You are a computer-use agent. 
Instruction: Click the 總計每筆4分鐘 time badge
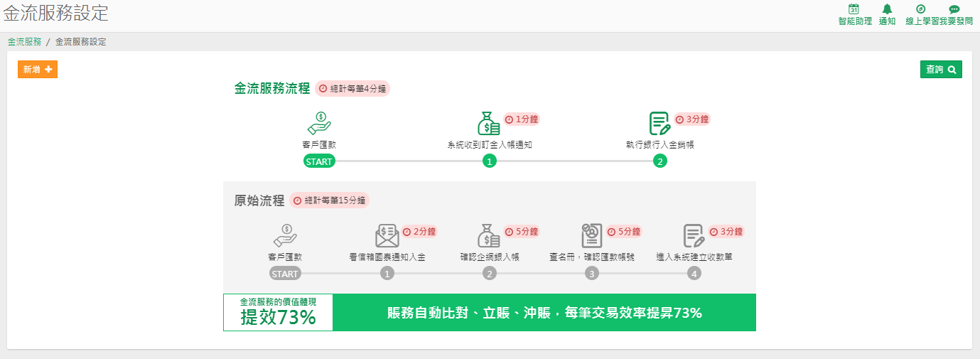pyautogui.click(x=352, y=89)
